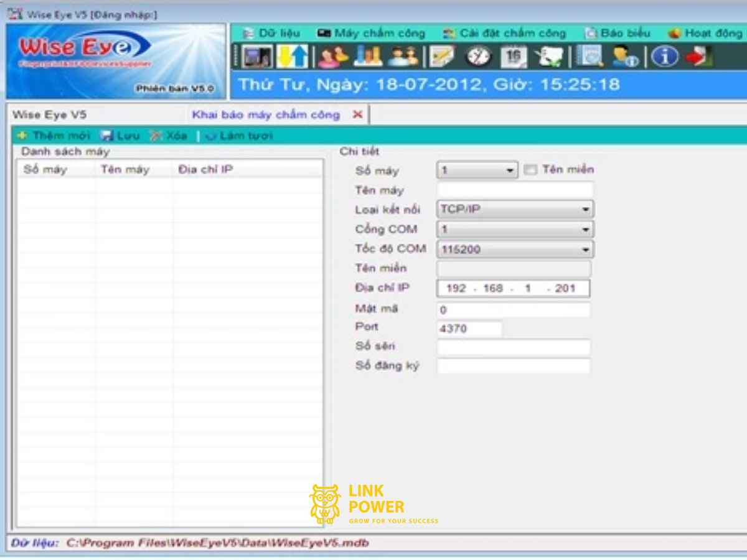Click the Số đăng ký input field
Screen dimensions: 747x560
click(x=514, y=366)
